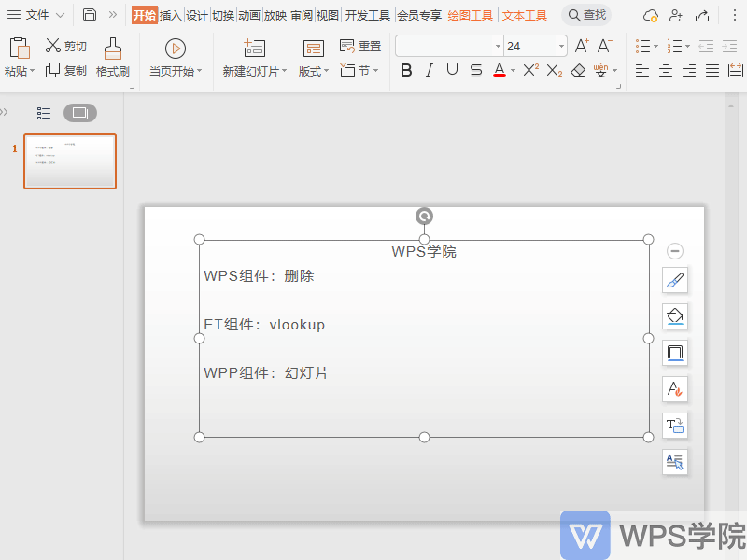Start slideshow from current page icon
747x560 pixels.
click(176, 49)
